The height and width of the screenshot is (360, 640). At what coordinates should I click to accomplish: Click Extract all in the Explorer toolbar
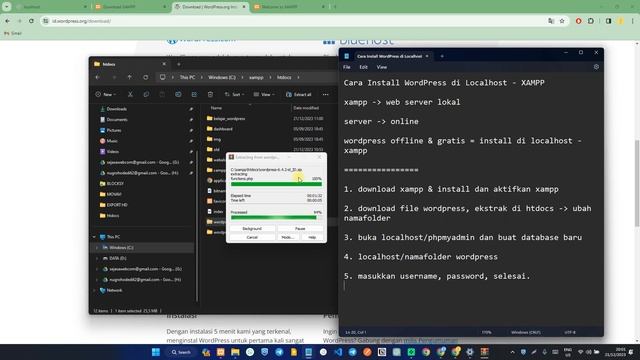click(299, 94)
